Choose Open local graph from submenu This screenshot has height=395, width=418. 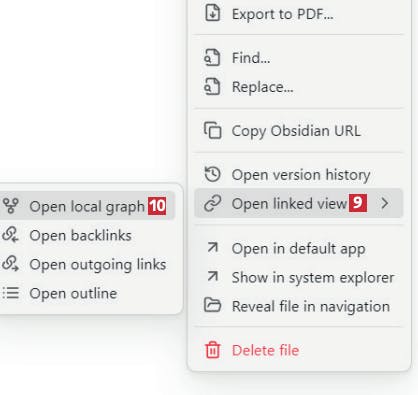pos(87,206)
